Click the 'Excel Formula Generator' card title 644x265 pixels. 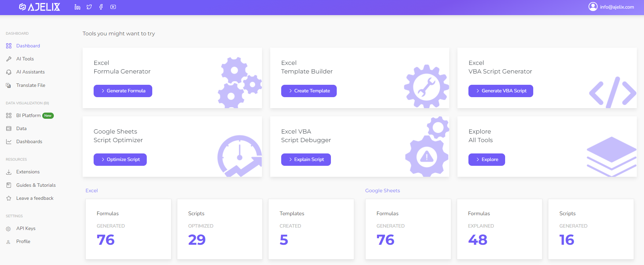122,67
